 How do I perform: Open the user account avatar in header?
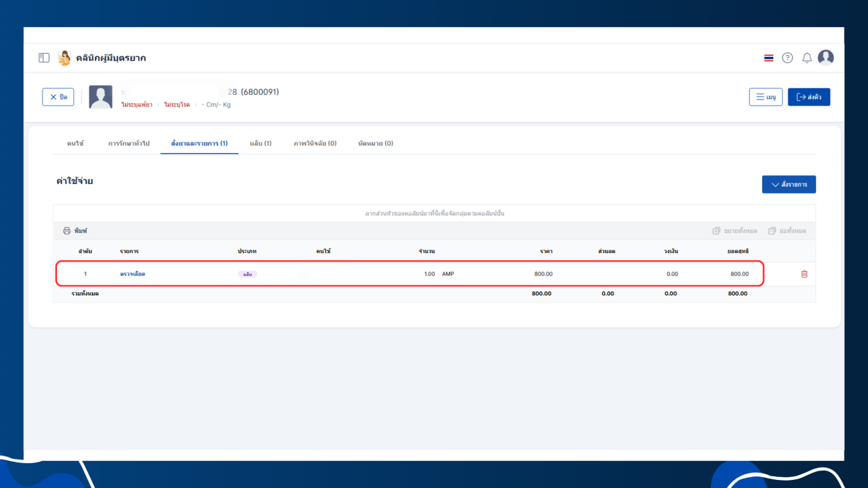[x=826, y=58]
